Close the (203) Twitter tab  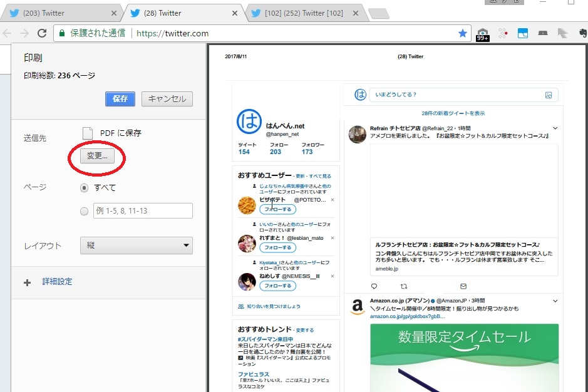114,14
